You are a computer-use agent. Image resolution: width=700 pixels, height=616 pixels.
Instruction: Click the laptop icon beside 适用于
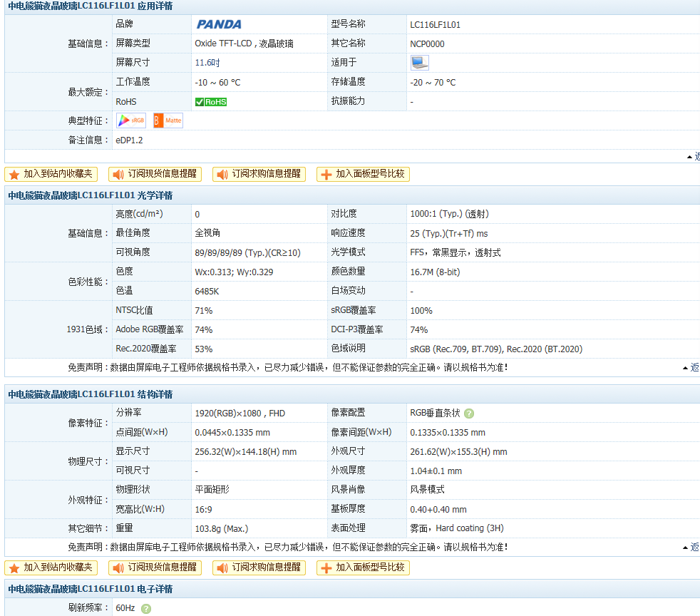pyautogui.click(x=420, y=63)
